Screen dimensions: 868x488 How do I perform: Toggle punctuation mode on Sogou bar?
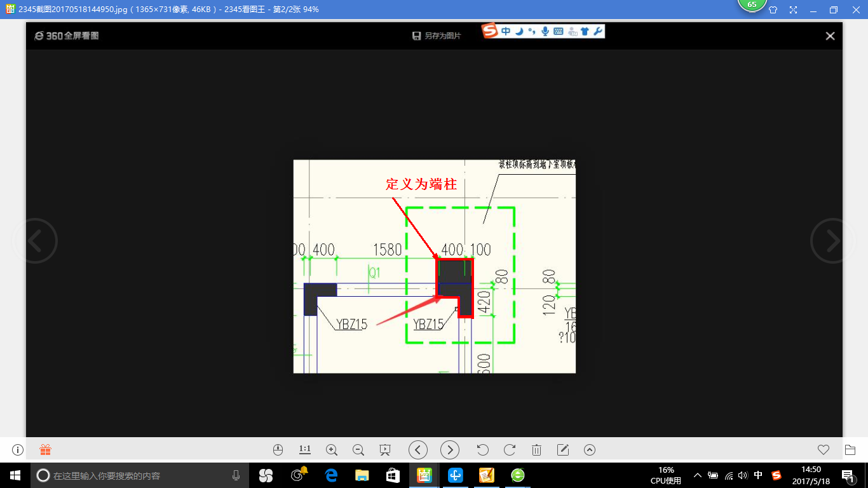(532, 31)
